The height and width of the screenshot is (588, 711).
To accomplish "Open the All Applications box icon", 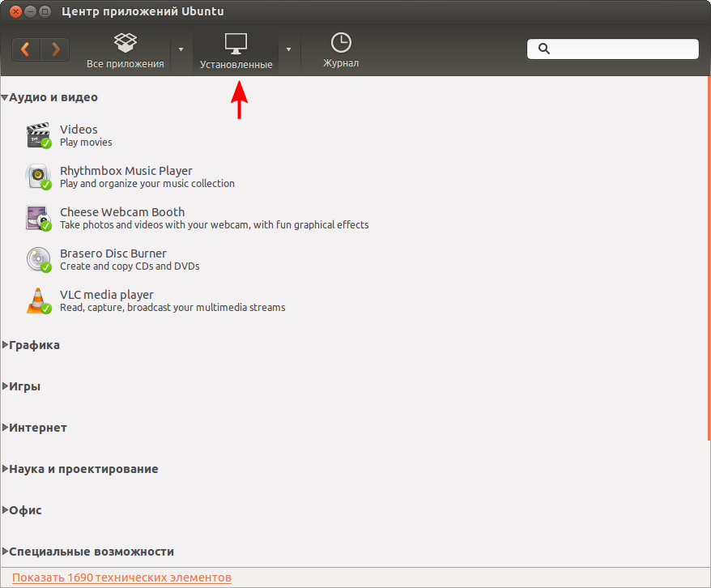I will [126, 43].
